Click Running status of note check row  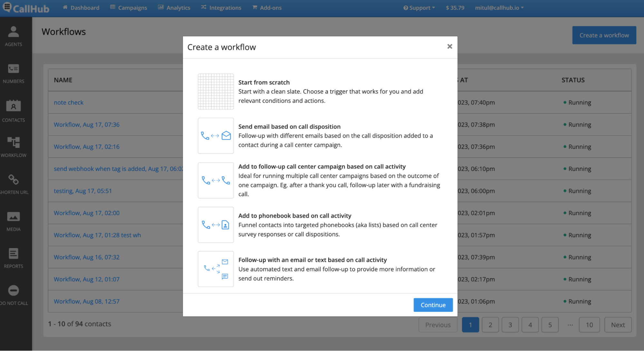(577, 102)
